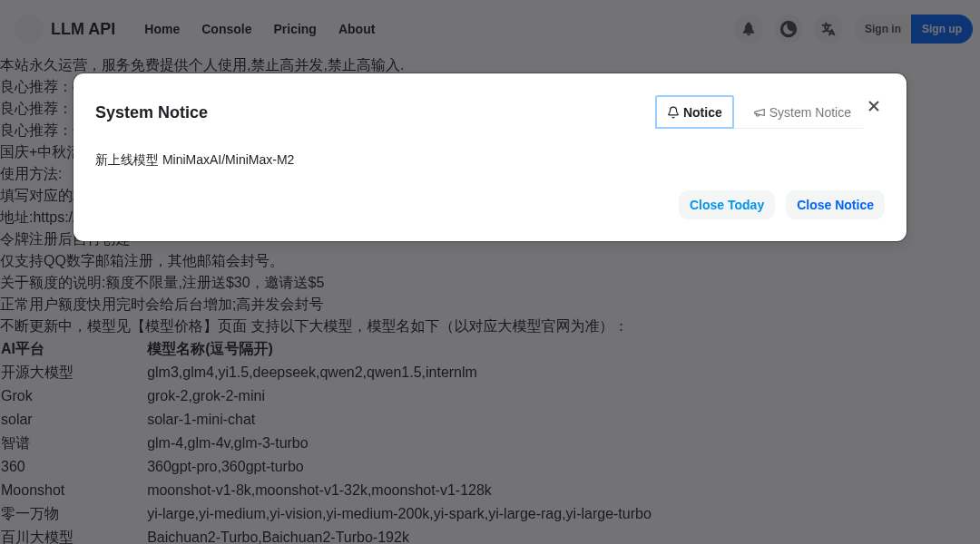Image resolution: width=980 pixels, height=544 pixels.
Task: Open the Console page
Action: point(226,29)
